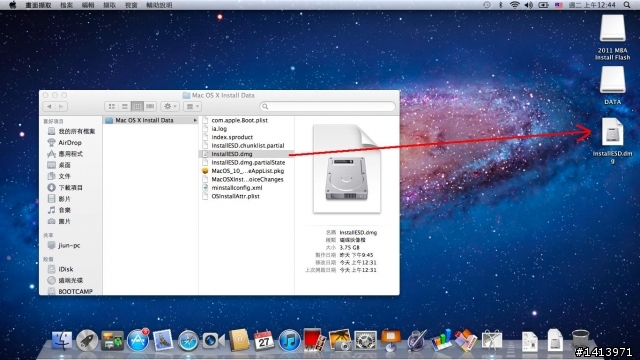Open Safari compass icon in Dock

[188, 340]
